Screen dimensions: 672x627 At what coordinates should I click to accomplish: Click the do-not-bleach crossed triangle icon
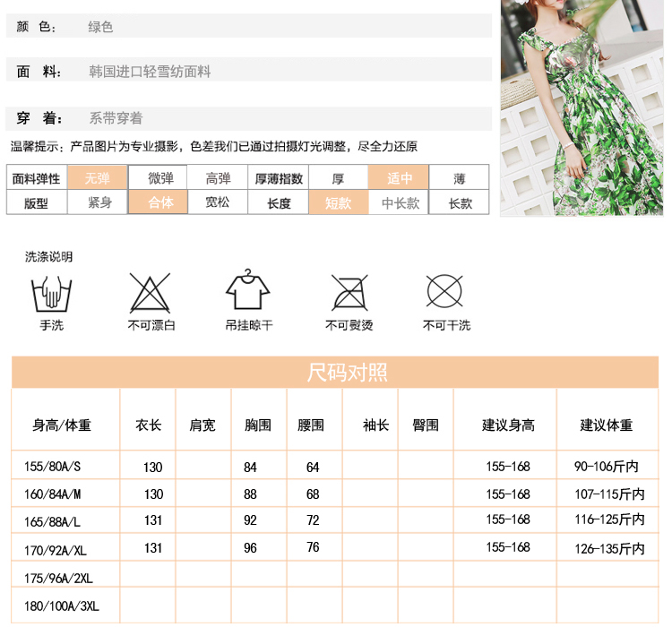[150, 293]
